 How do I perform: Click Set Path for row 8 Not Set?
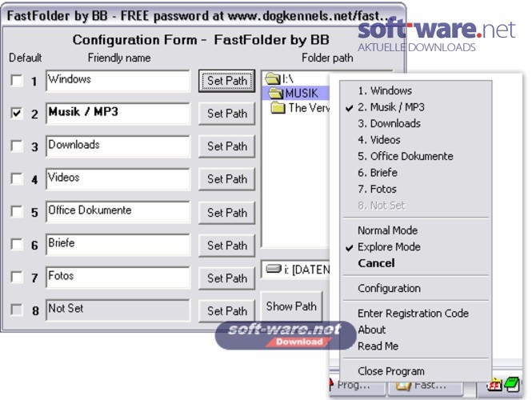point(227,311)
